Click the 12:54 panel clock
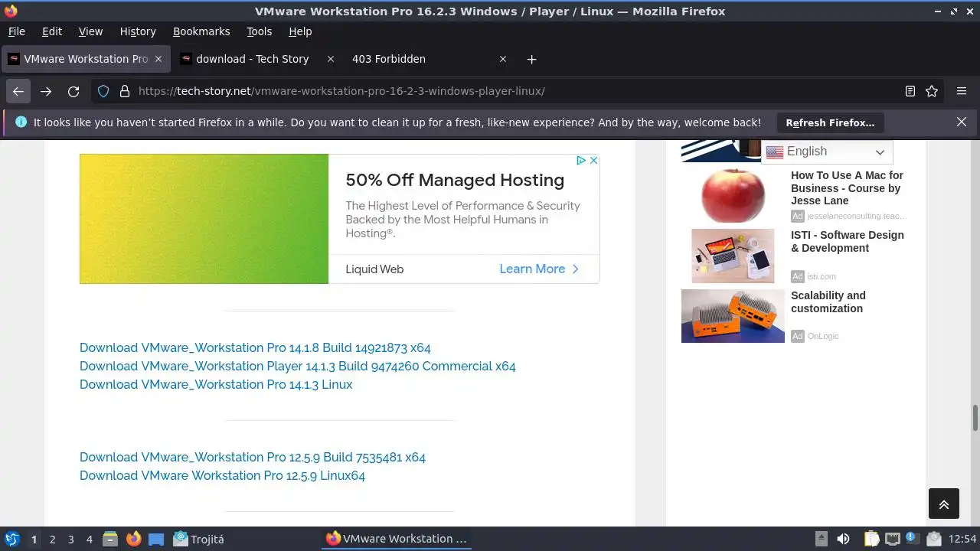980x551 pixels. pos(962,539)
